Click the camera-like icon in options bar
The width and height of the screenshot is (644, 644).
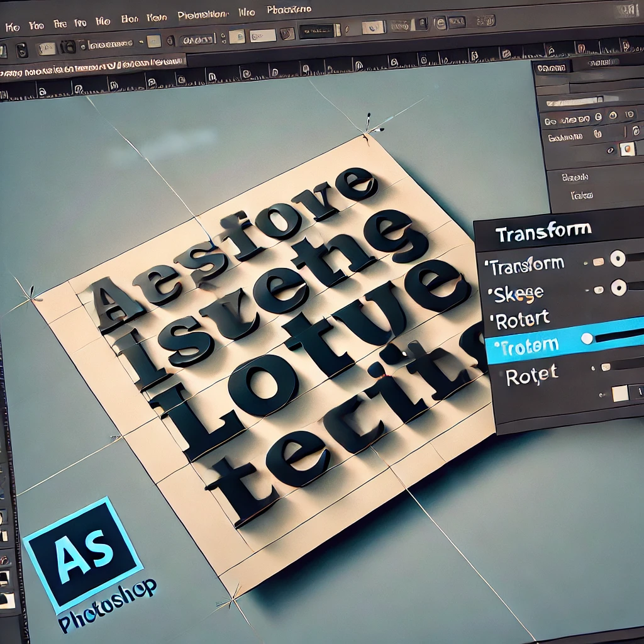[x=68, y=47]
